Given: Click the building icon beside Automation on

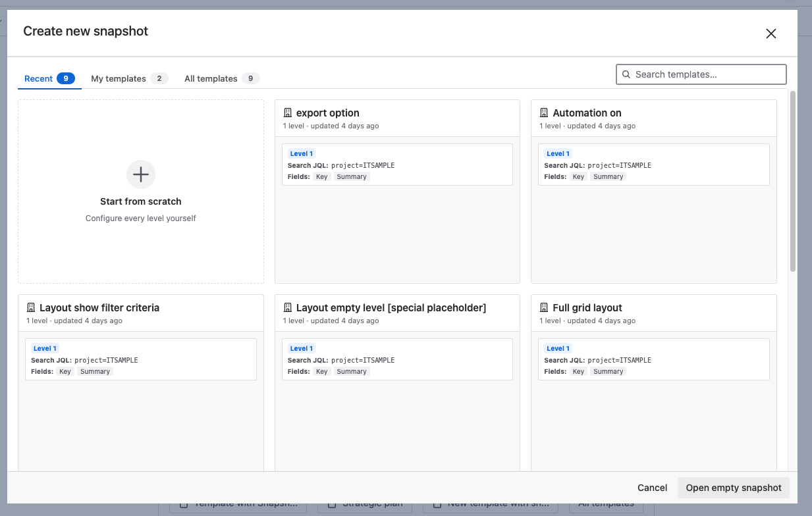Looking at the screenshot, I should (544, 113).
